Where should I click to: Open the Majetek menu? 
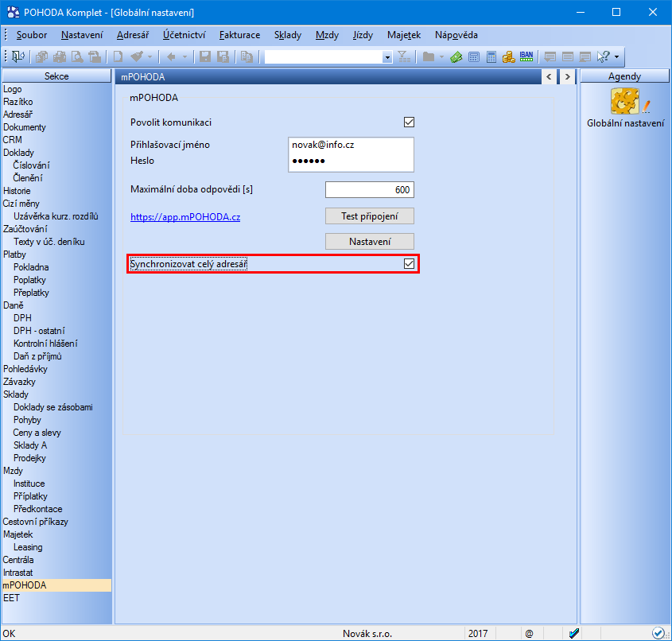tap(404, 35)
